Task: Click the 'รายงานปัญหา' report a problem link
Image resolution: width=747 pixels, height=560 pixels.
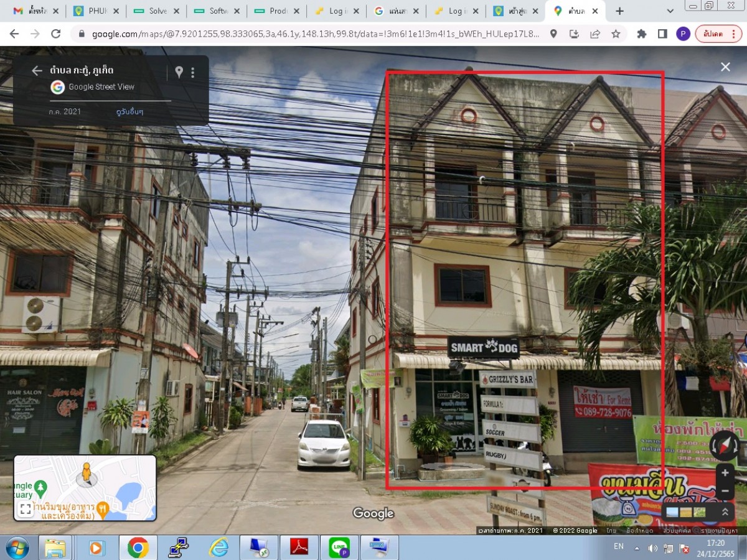Action: tap(718, 531)
